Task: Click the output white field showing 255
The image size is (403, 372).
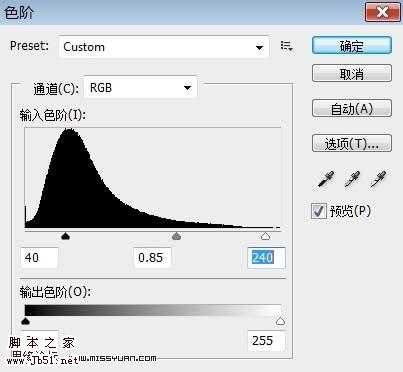Action: [266, 341]
